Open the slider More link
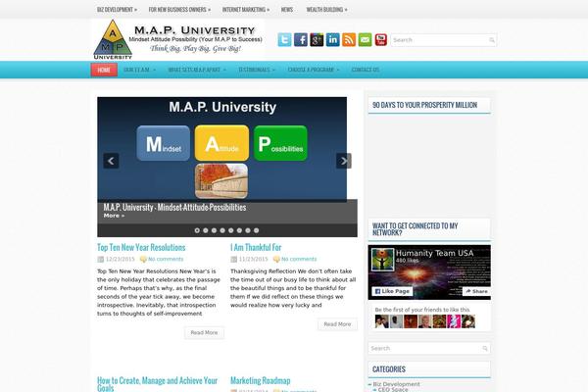The image size is (588, 392). (114, 216)
